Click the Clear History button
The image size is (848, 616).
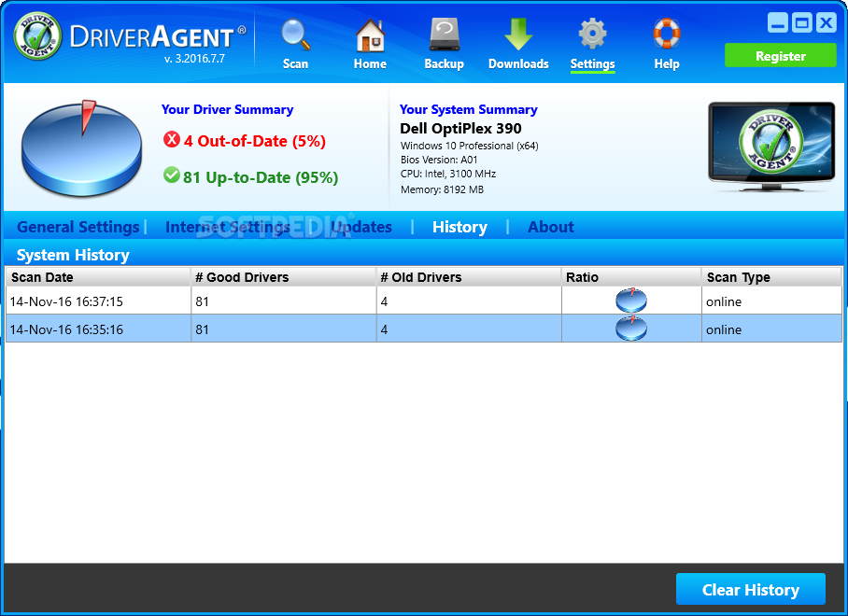(751, 589)
